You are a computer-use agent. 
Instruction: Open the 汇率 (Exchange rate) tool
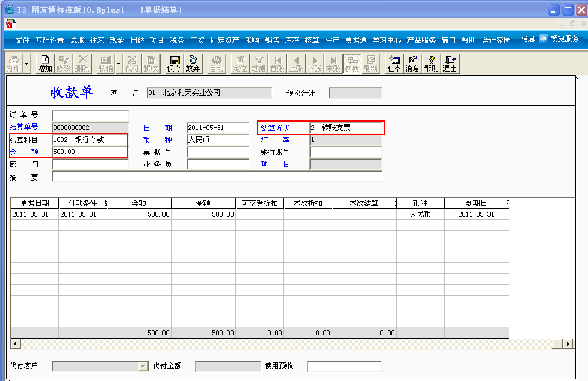point(394,64)
